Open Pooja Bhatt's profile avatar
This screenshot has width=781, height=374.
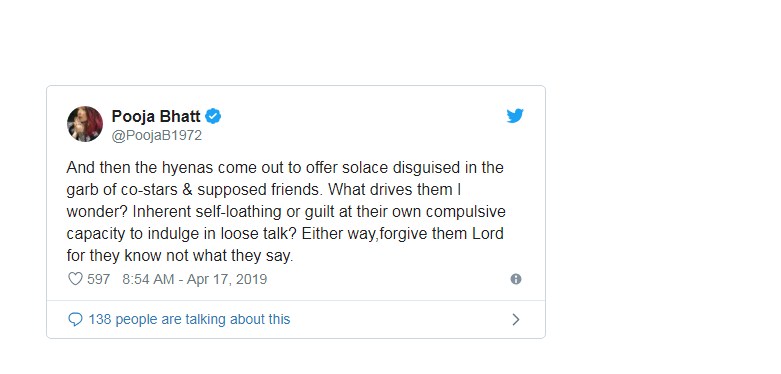[x=85, y=124]
